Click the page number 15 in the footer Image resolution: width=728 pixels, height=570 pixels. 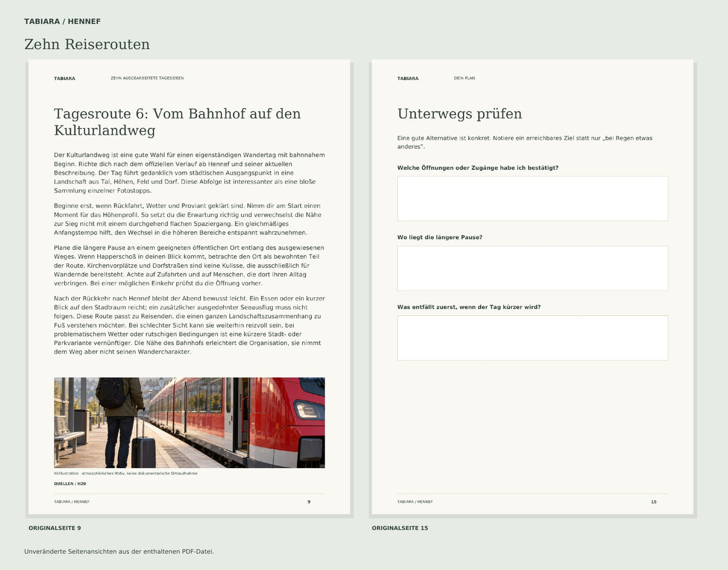coord(653,502)
